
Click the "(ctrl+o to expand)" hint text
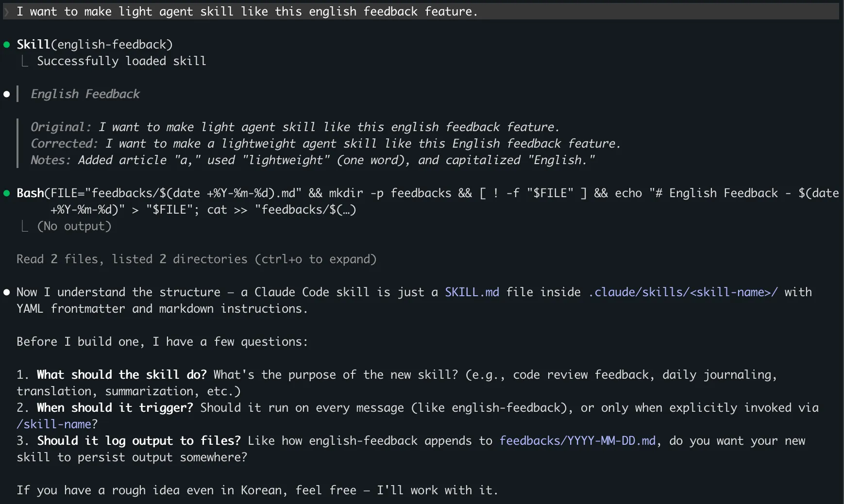coord(316,259)
